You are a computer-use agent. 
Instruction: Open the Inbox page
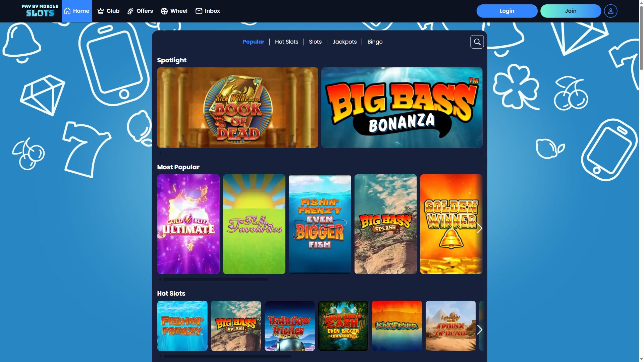(x=208, y=11)
